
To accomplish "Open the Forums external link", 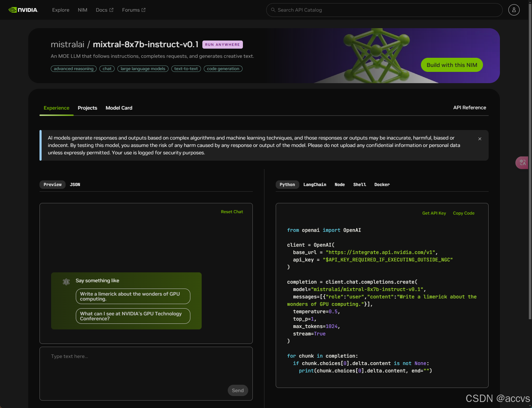I will 134,10.
